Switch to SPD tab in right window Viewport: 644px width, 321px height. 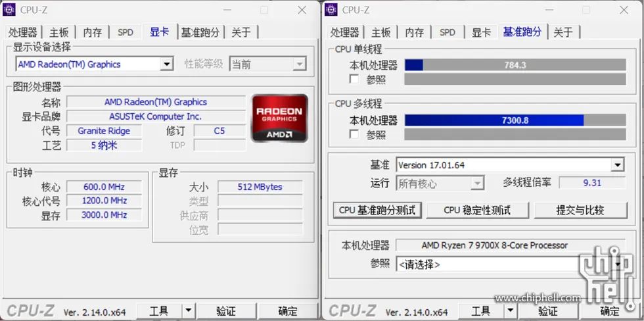click(448, 32)
